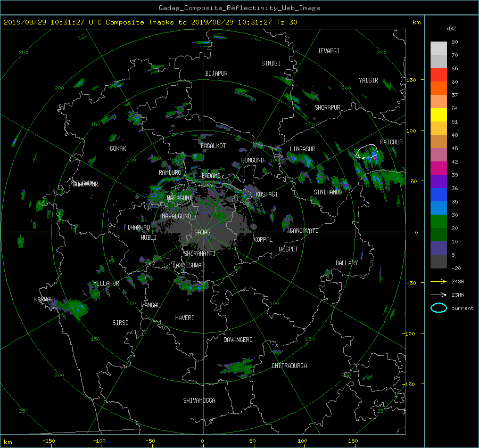Click the BIJAPUR city label

[216, 74]
